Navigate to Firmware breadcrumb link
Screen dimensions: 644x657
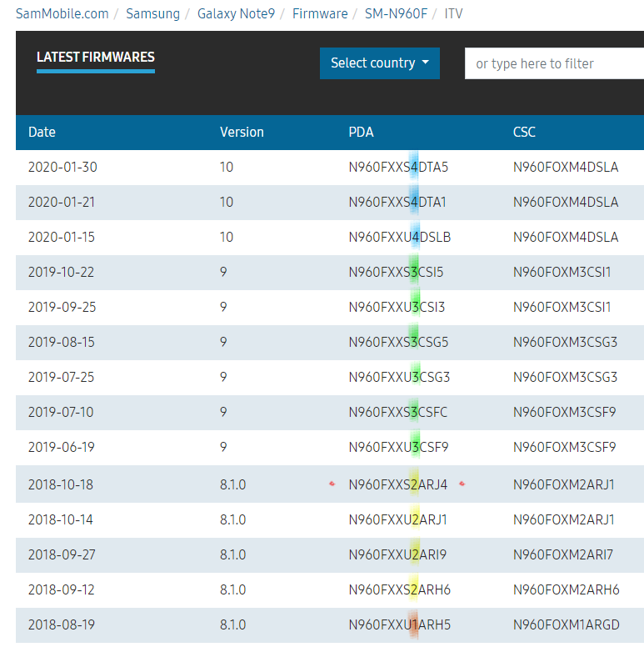pos(320,14)
